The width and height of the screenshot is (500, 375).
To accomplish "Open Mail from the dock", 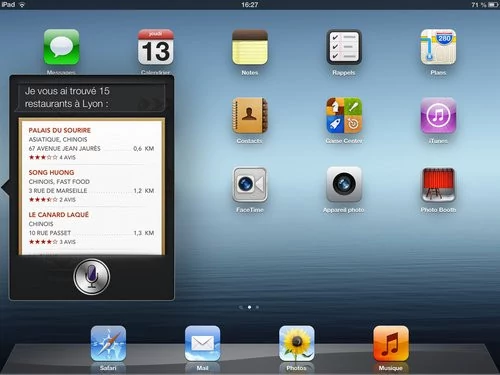I will point(202,343).
